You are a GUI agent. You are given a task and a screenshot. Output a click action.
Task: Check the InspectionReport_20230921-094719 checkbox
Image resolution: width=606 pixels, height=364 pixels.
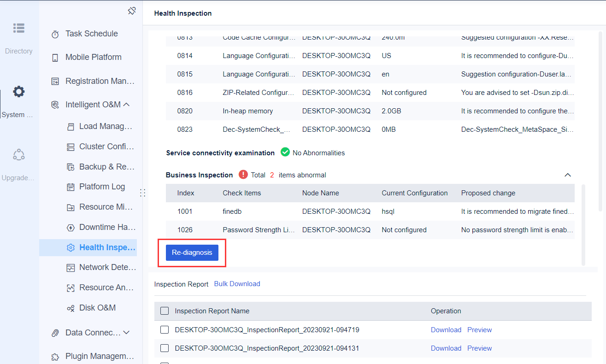165,330
